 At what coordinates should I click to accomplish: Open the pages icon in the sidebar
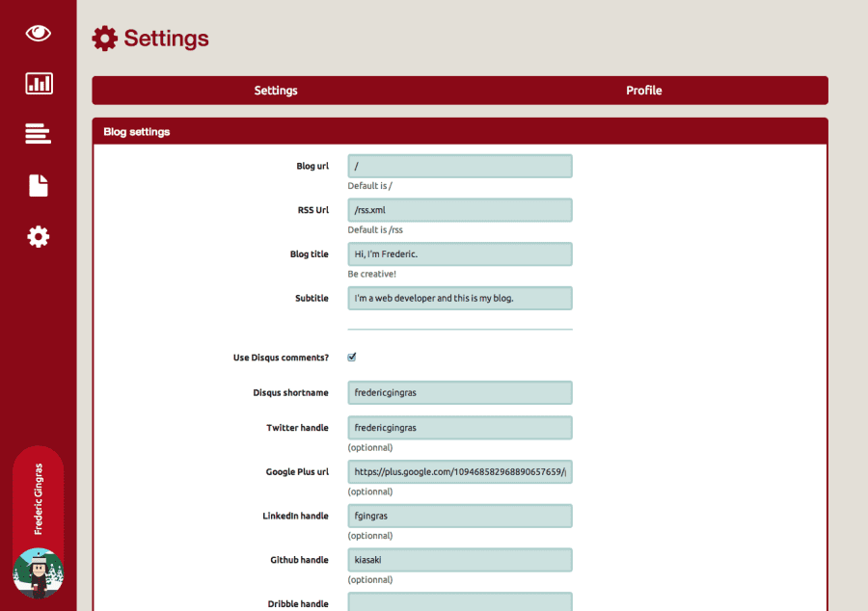(x=38, y=185)
